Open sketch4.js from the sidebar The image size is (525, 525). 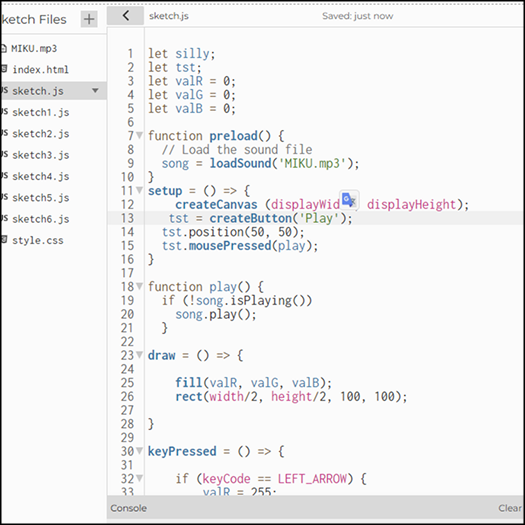coord(41,176)
